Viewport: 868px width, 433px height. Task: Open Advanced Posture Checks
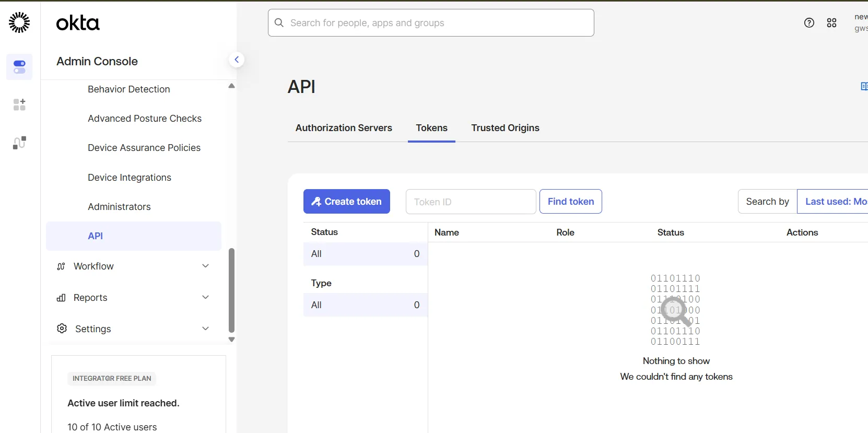click(145, 119)
